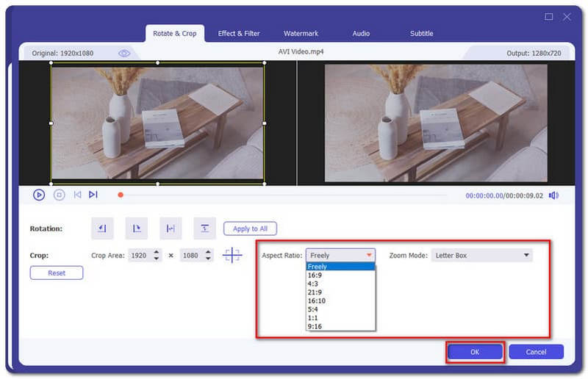Screen dimensions: 588x379
Task: Jump to the previous frame
Action: (77, 195)
